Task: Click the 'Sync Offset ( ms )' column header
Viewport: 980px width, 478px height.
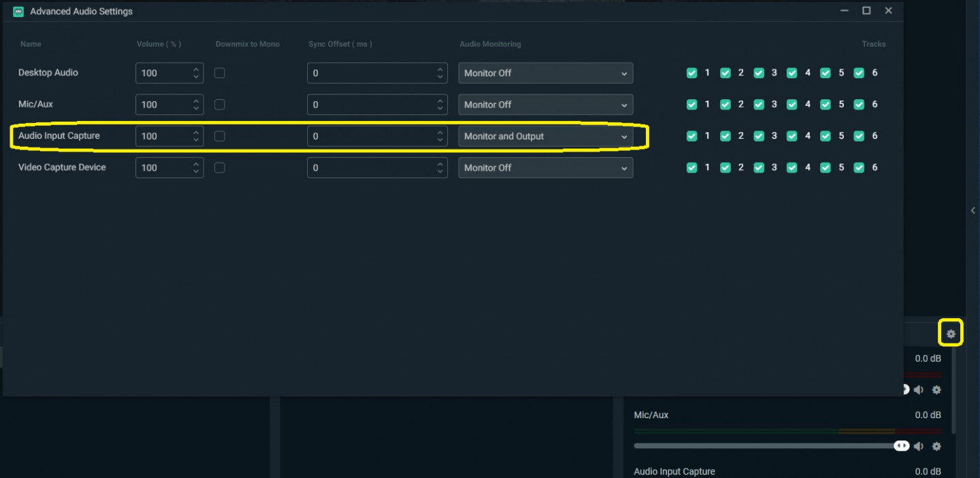Action: (x=340, y=44)
